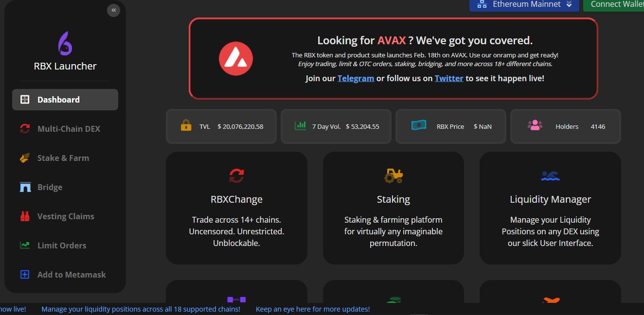Click the red AVAX logo in the banner
Image resolution: width=644 pixels, height=315 pixels.
(x=236, y=58)
